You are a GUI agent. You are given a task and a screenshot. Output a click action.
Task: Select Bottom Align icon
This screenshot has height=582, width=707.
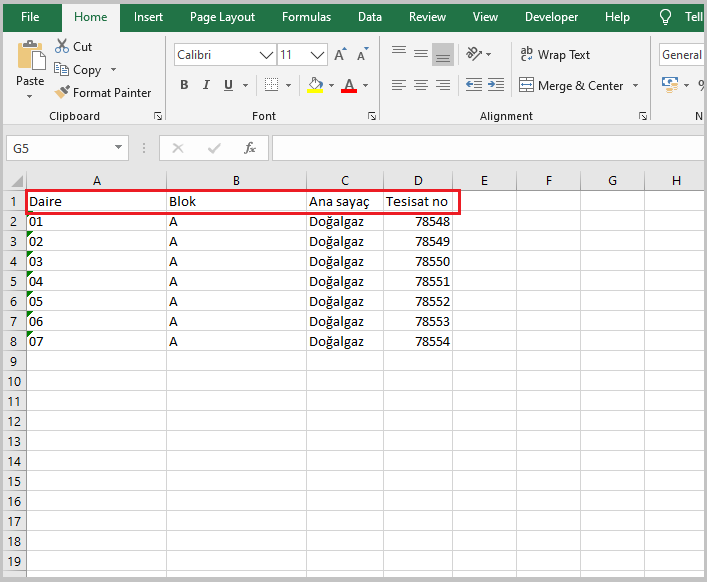tap(443, 54)
